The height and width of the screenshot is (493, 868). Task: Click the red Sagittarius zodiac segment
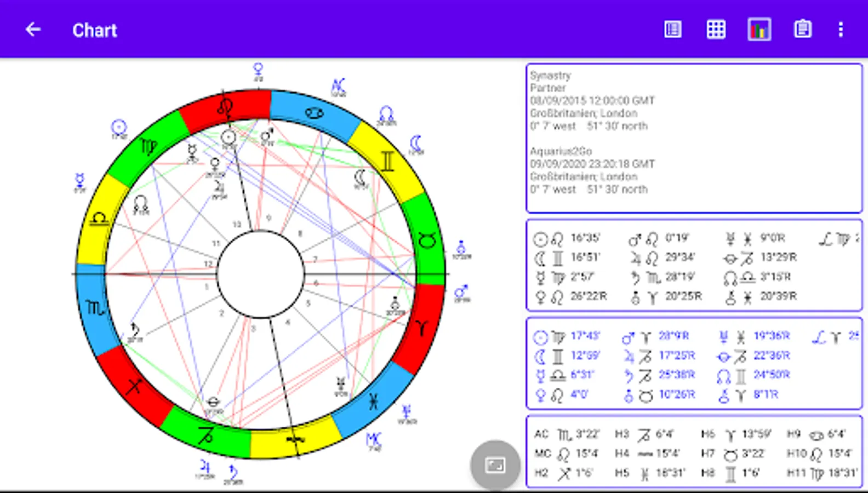click(x=134, y=386)
